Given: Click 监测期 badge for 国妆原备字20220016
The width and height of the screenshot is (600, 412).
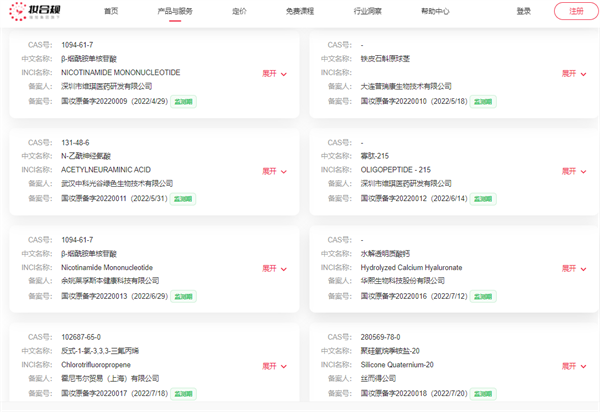Looking at the screenshot, I should (x=483, y=296).
